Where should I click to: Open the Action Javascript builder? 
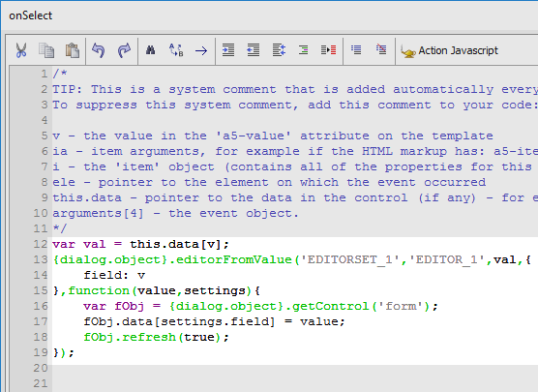point(449,50)
